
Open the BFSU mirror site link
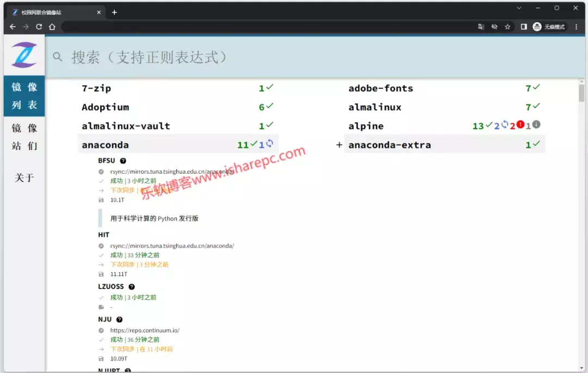pos(107,161)
